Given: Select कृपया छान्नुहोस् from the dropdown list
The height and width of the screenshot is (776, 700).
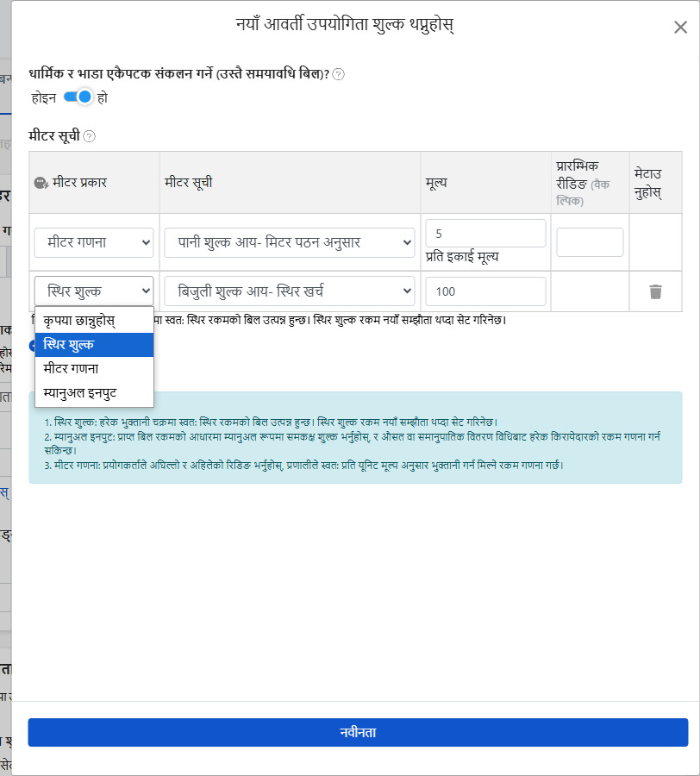Looking at the screenshot, I should click(94, 321).
